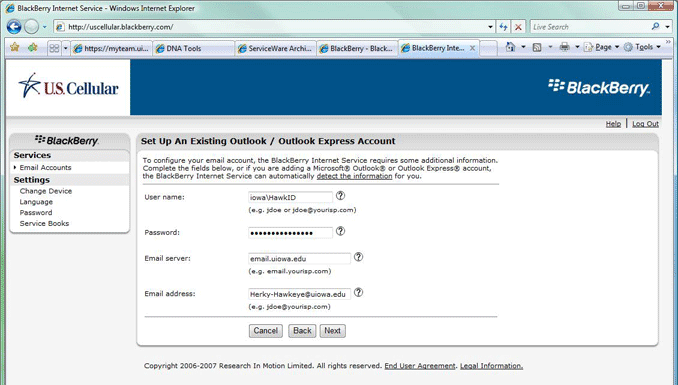Expand the Print options dropdown arrow
This screenshot has height=385, width=678.
coord(577,47)
